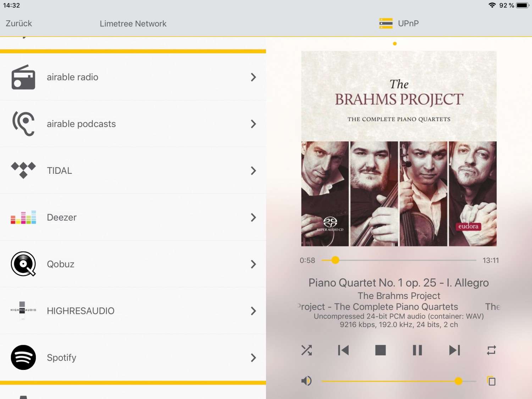Skip to the next track

coord(454,350)
